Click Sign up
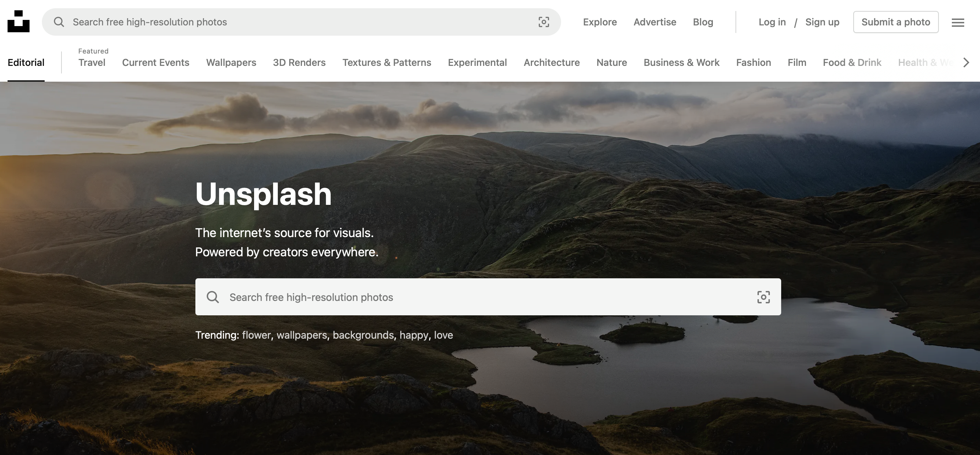This screenshot has width=980, height=455. coord(822,22)
